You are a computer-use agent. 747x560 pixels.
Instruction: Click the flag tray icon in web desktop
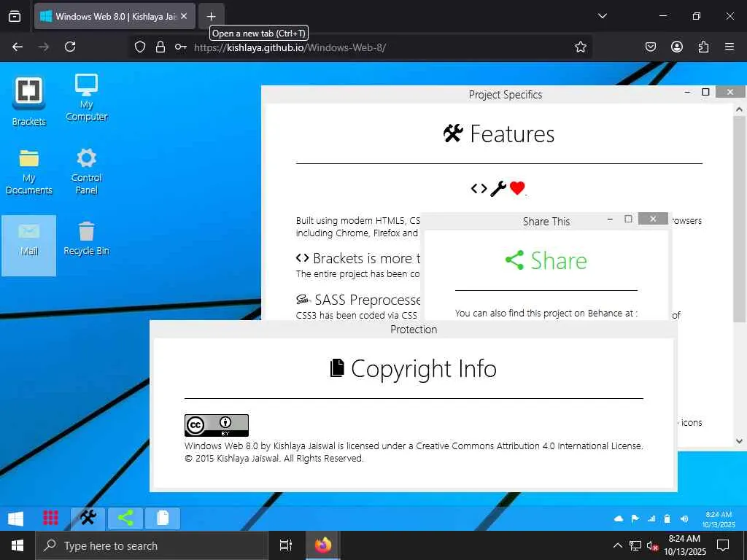635,518
